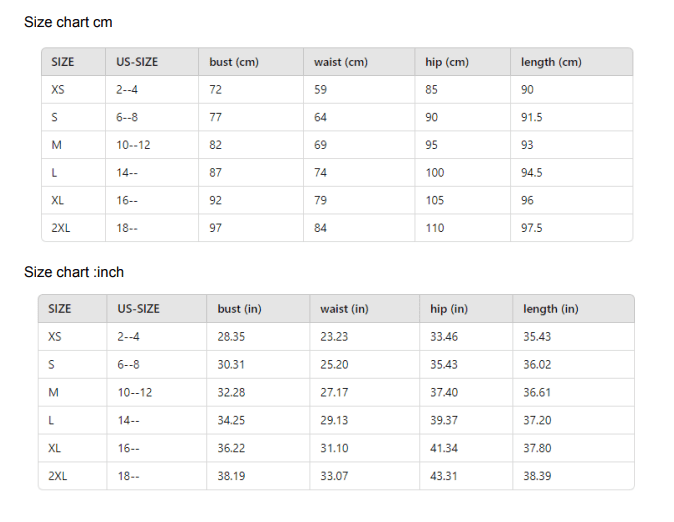
Task: Select the "bust (cm)" column header
Action: pos(234,62)
